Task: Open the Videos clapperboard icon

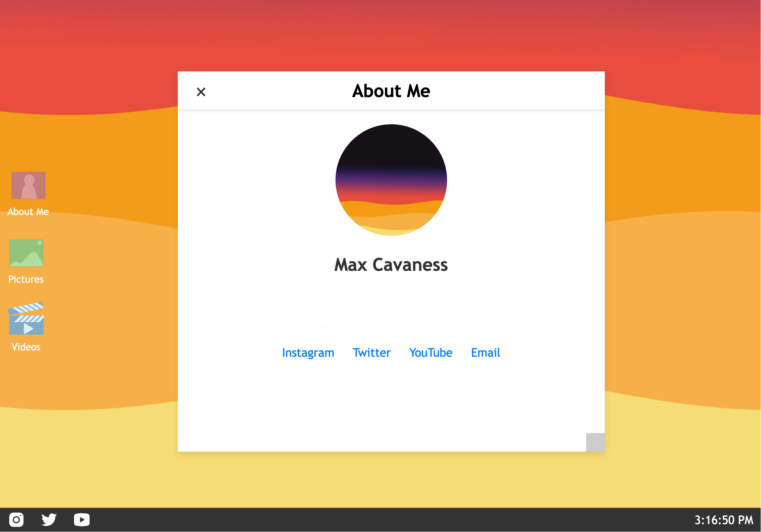Action: 26,319
